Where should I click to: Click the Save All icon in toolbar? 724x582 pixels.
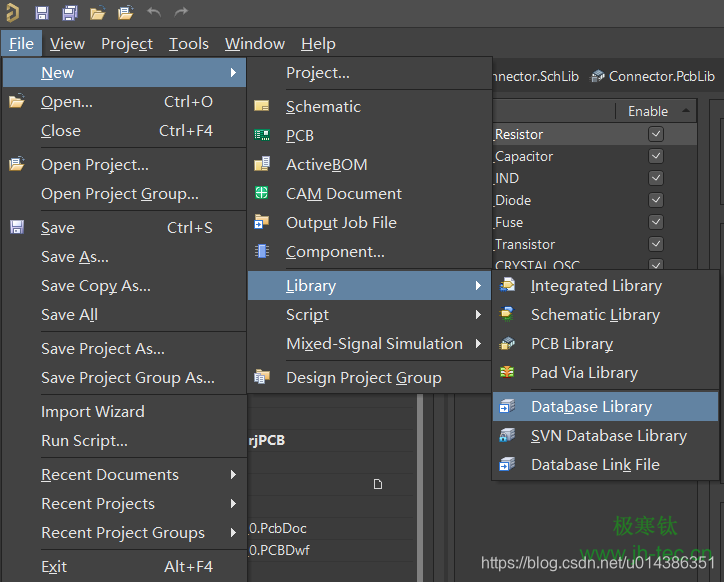pos(70,13)
